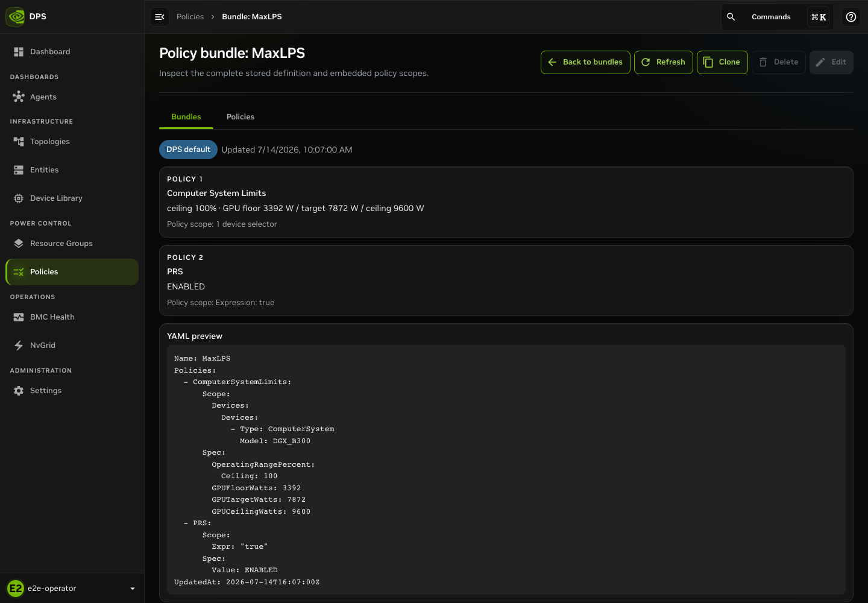The height and width of the screenshot is (603, 868).
Task: Select Resource Groups in the sidebar
Action: tap(72, 244)
